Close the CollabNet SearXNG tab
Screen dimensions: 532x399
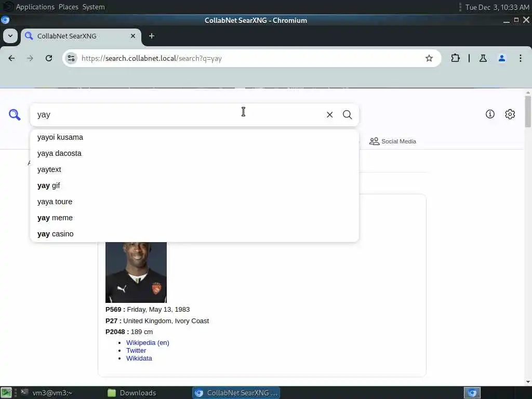(133, 36)
